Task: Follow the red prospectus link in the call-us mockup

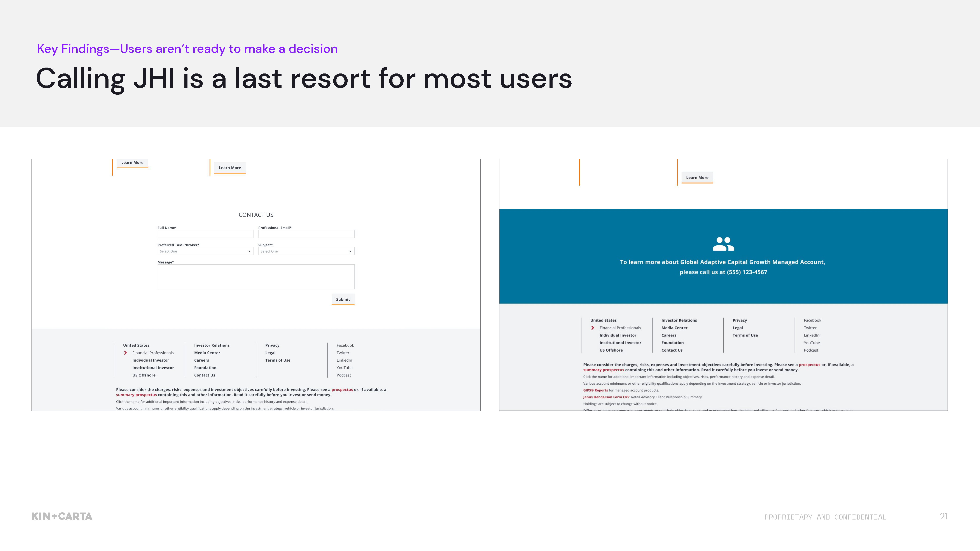Action: (x=809, y=365)
